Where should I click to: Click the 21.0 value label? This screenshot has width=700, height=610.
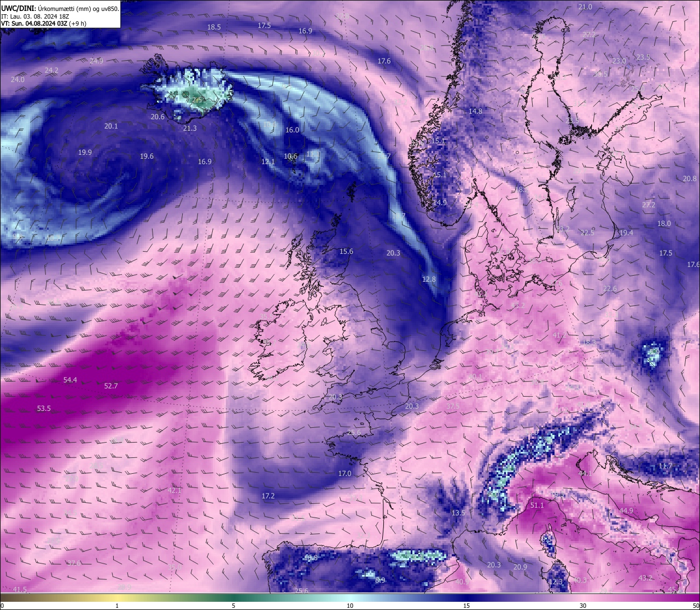coord(585,7)
